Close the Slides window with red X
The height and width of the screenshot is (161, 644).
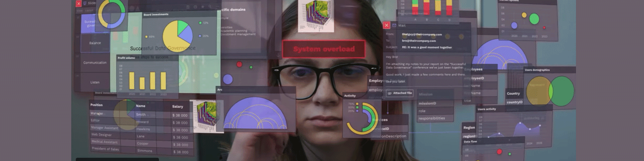pos(78,4)
